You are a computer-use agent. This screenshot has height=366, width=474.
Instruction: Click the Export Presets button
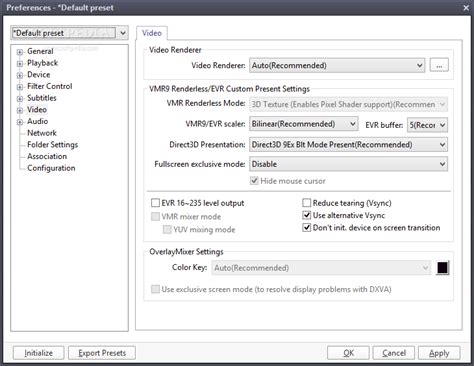tap(102, 353)
